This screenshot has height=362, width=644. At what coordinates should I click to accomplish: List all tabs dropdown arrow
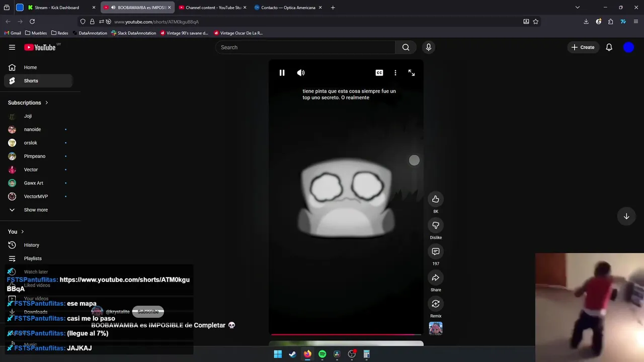click(578, 8)
